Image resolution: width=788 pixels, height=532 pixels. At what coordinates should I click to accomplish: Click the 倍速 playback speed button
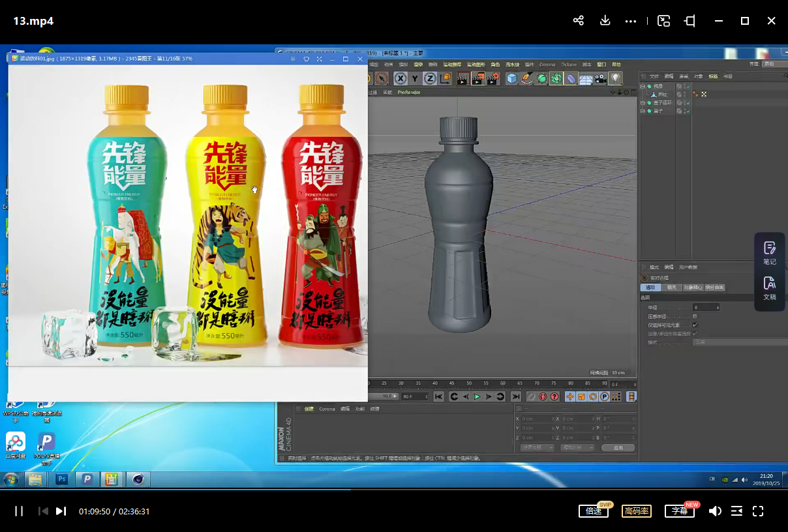[x=594, y=511]
